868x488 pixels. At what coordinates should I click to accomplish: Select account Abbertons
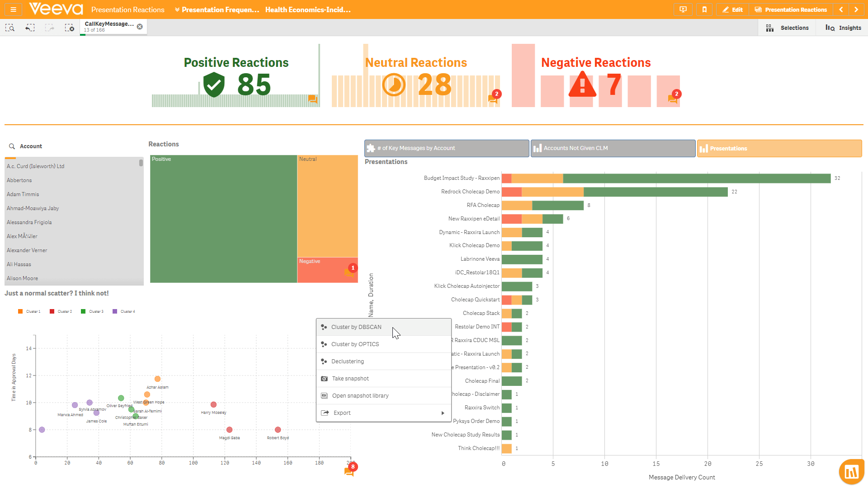(72, 180)
